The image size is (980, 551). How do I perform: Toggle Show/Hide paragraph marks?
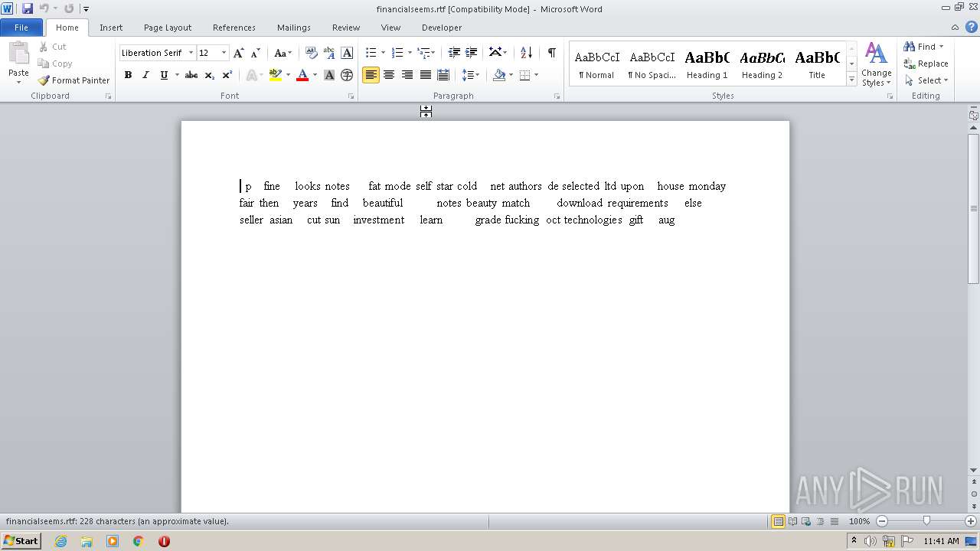[551, 53]
